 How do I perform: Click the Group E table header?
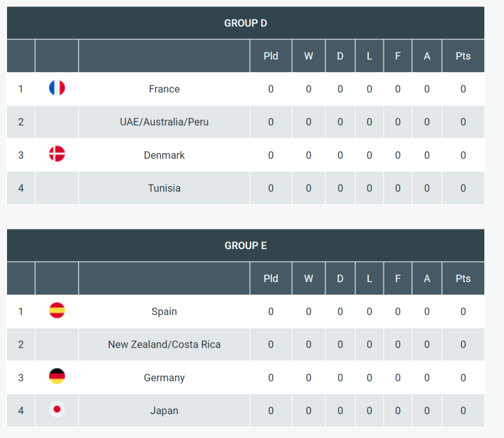click(x=245, y=246)
